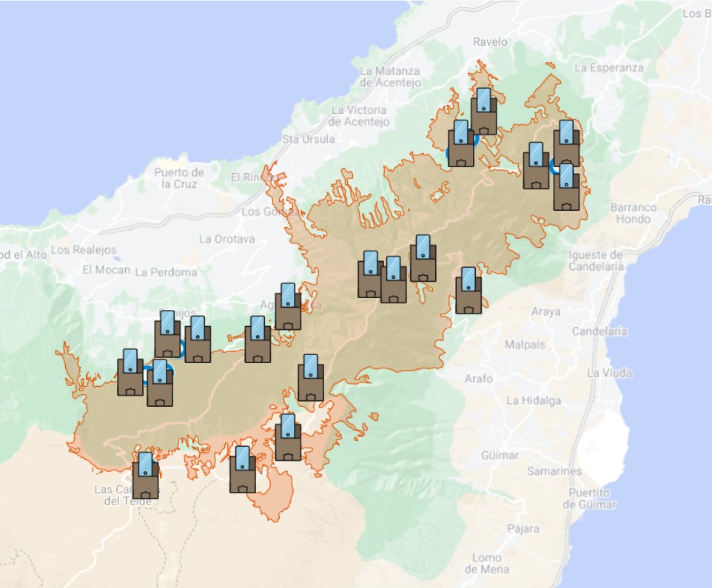Click the Igueste de Candelaria label
Viewport: 712px width, 588px height.
pos(595,260)
